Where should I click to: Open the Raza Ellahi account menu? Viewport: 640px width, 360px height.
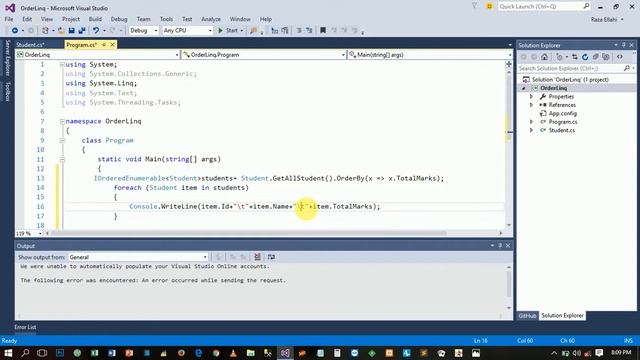pos(607,19)
